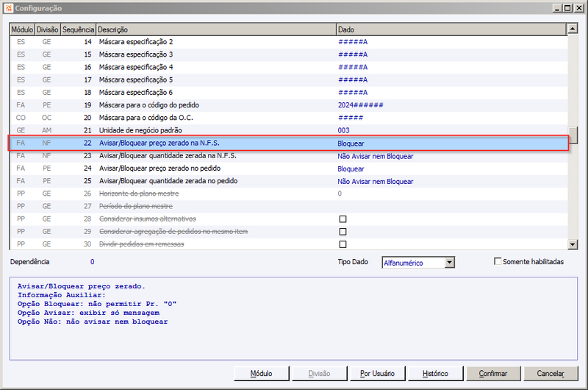Click module cell CO in row 20
The image size is (588, 390).
[21, 118]
